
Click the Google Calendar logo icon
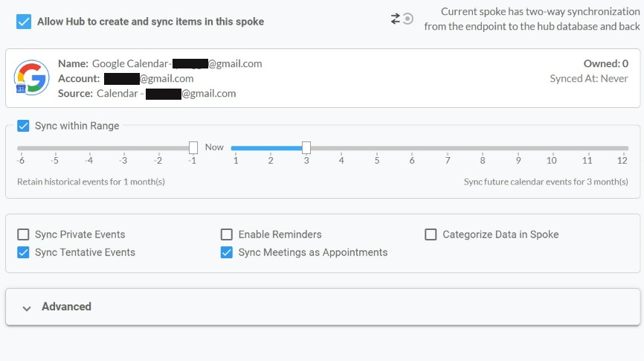point(32,77)
